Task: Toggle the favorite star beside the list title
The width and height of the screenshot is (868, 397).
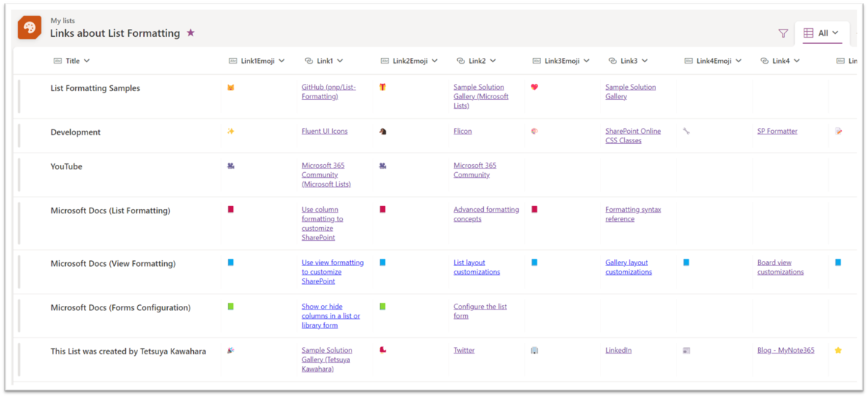Action: (191, 33)
